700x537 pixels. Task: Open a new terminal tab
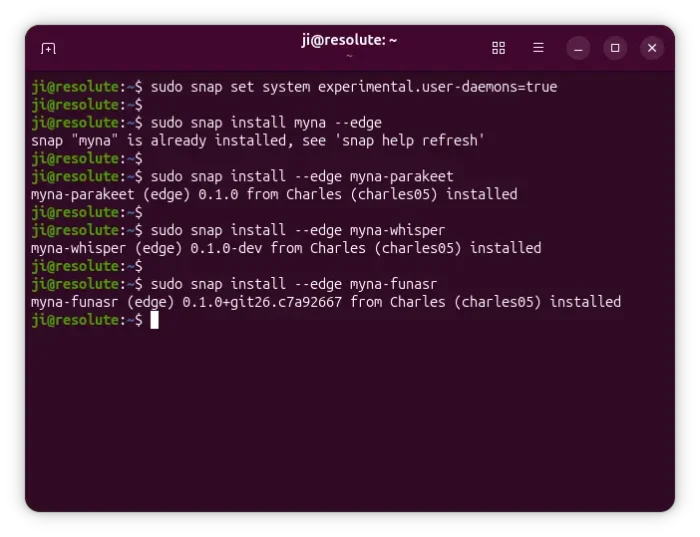point(48,48)
